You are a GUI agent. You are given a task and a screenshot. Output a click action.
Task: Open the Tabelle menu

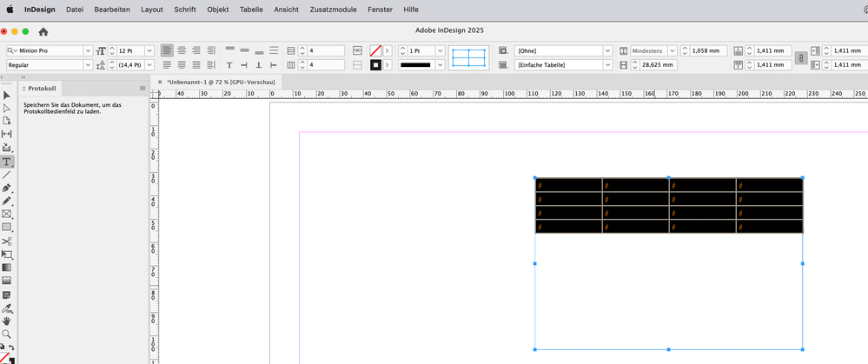251,9
